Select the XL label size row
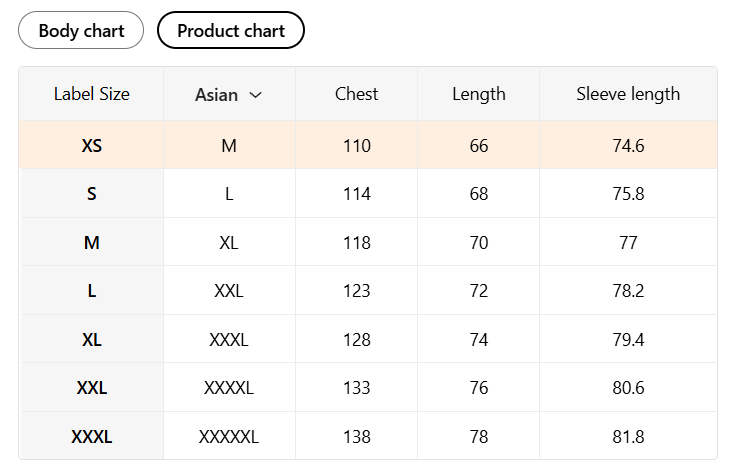Viewport: 731px width, 471px height. [92, 340]
